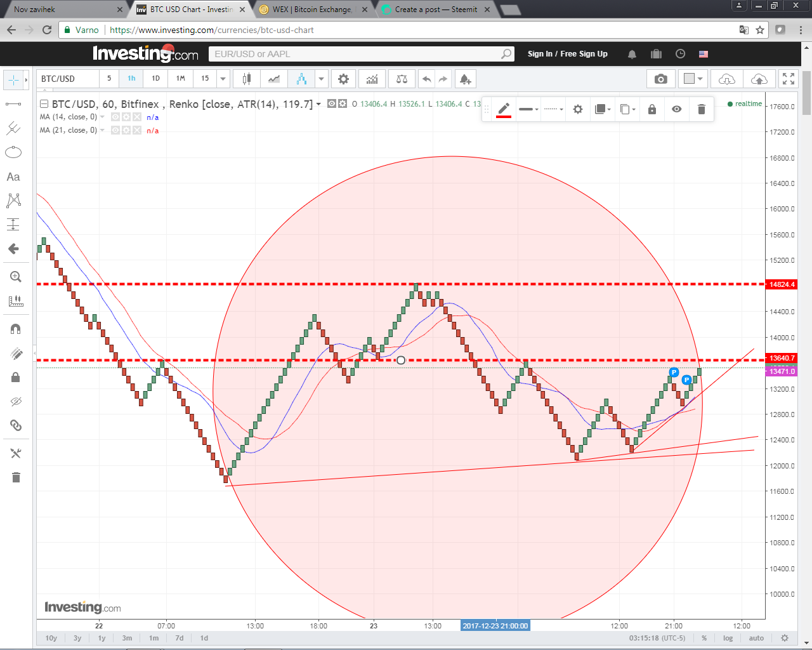Select the text annotation tool
812x650 pixels.
(13, 176)
